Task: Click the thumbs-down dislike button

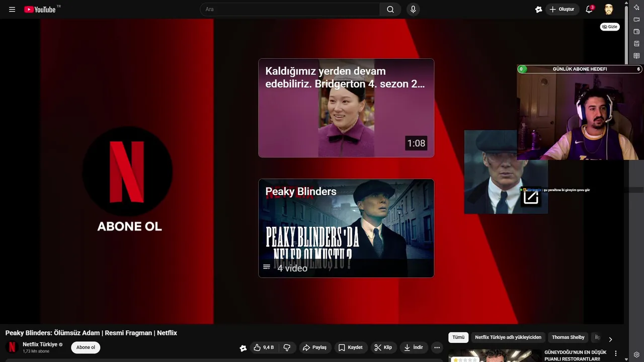Action: (287, 347)
